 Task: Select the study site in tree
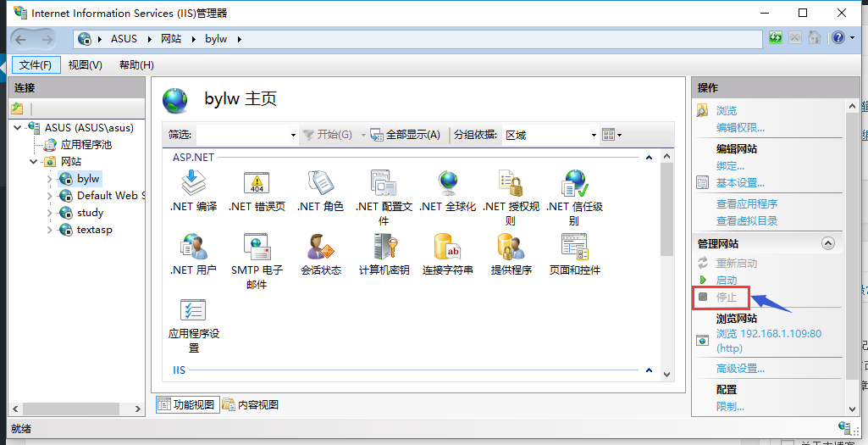click(91, 213)
